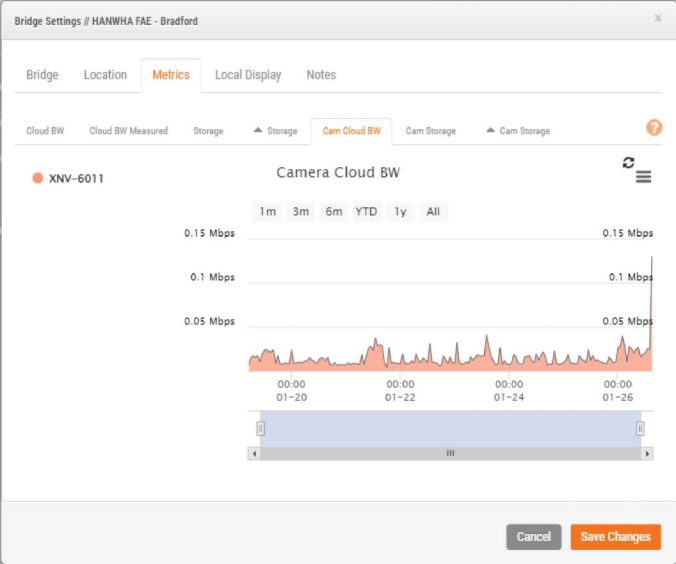Click the orange help question mark icon

click(654, 128)
